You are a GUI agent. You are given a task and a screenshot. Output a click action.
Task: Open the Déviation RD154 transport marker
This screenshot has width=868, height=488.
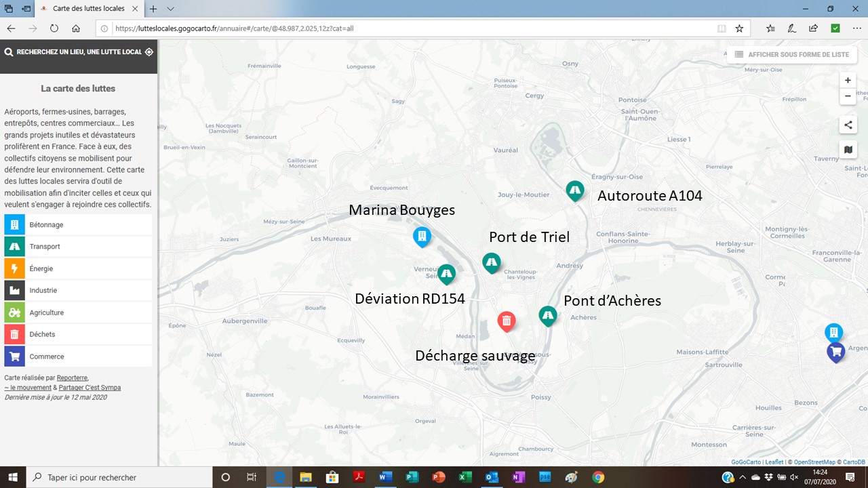coord(446,273)
